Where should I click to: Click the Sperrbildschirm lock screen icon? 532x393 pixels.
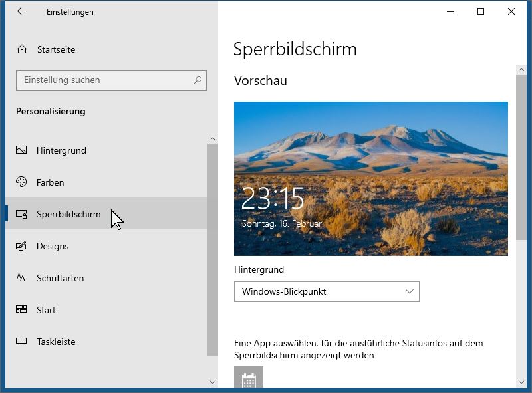tap(21, 214)
